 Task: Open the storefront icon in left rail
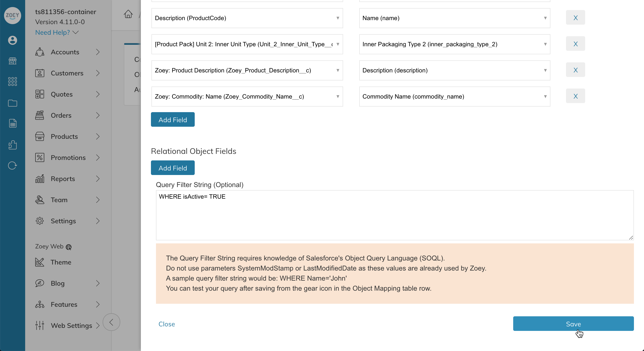[x=12, y=61]
